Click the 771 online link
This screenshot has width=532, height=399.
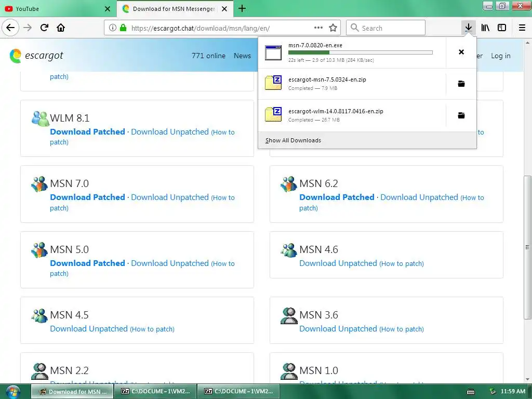[x=208, y=56]
